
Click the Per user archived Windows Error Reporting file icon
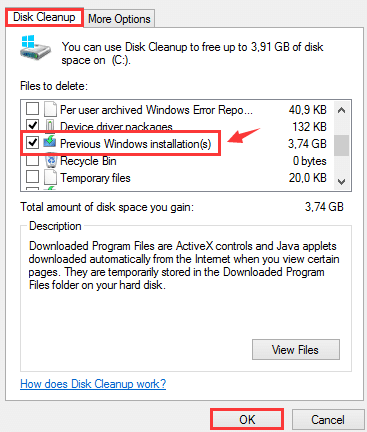click(50, 109)
